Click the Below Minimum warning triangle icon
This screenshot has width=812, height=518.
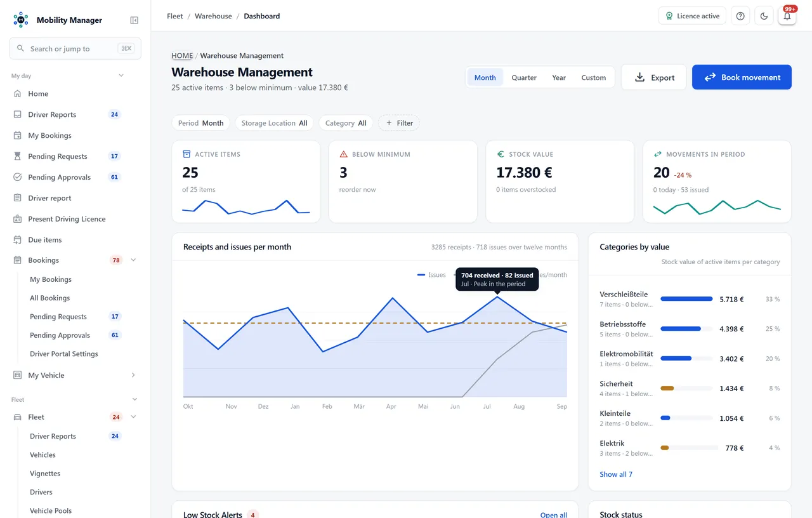[344, 154]
